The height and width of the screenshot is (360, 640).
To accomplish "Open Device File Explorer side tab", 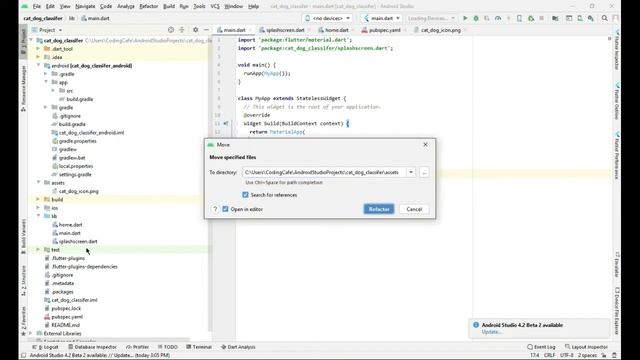I will 617,310.
